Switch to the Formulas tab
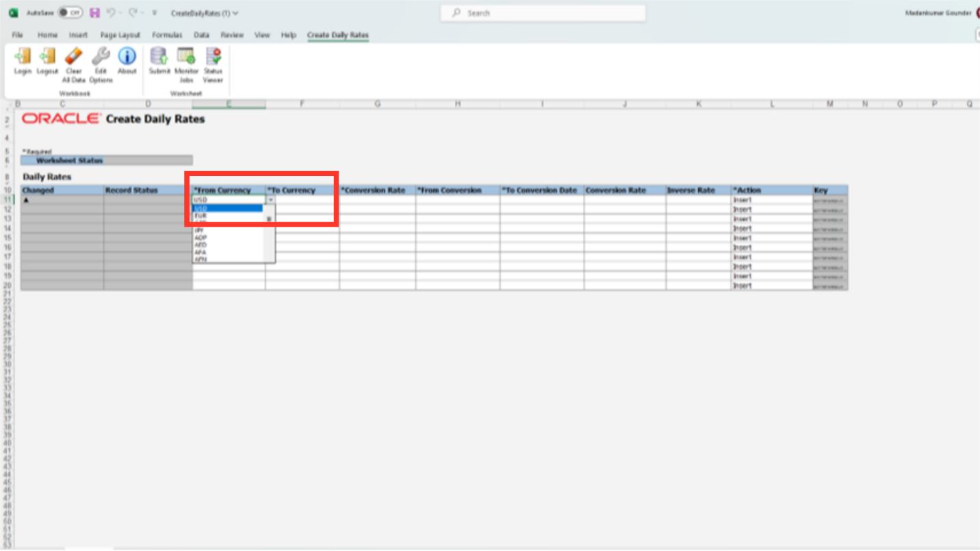The height and width of the screenshot is (551, 980). coord(167,35)
